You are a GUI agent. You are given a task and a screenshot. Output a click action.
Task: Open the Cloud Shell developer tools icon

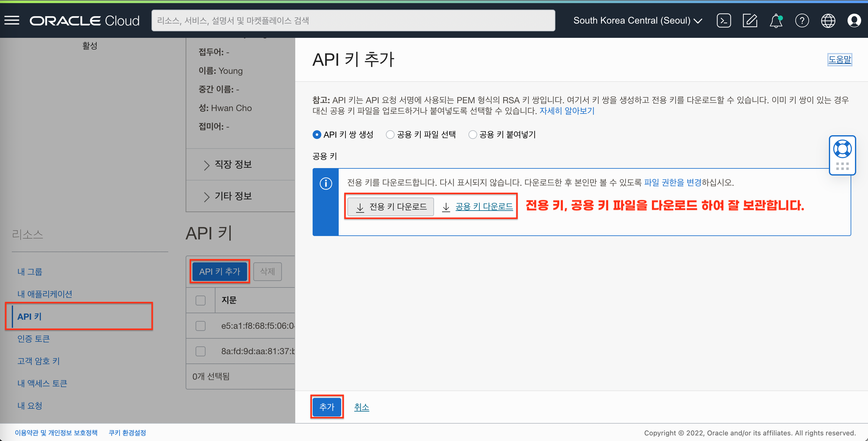pos(724,20)
